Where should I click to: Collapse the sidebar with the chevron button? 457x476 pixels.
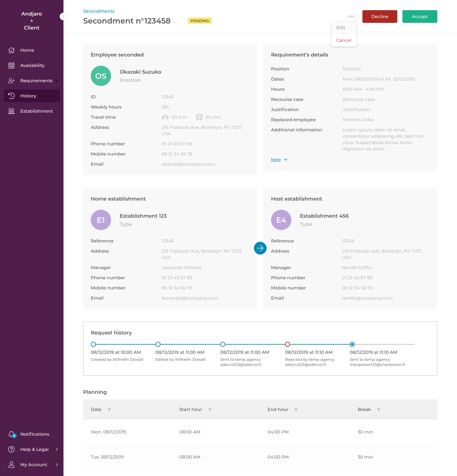63,17
